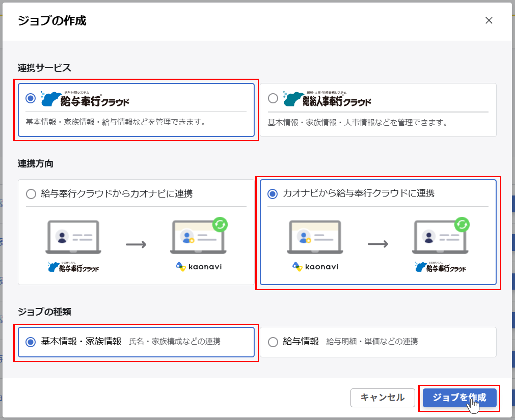Click the kaonavi laptop illustration in left direction card
515x420 pixels.
(x=198, y=237)
